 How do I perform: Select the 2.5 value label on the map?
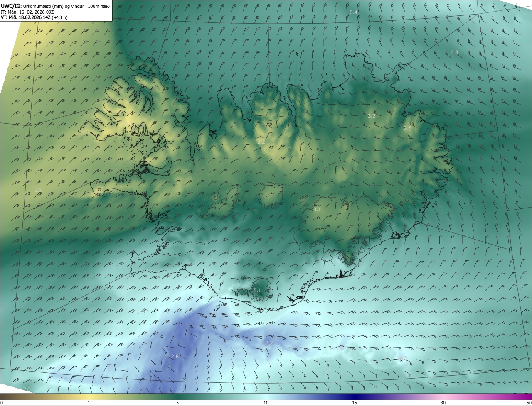point(38,190)
